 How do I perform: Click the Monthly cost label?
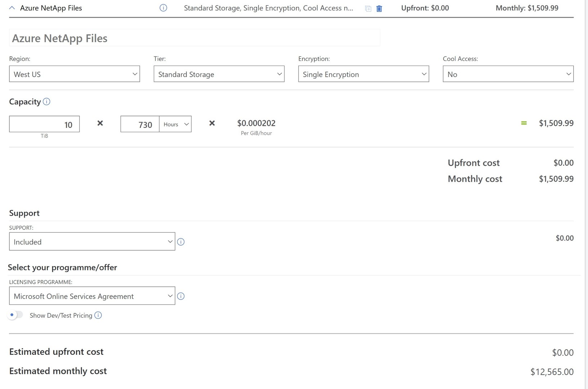(x=475, y=179)
